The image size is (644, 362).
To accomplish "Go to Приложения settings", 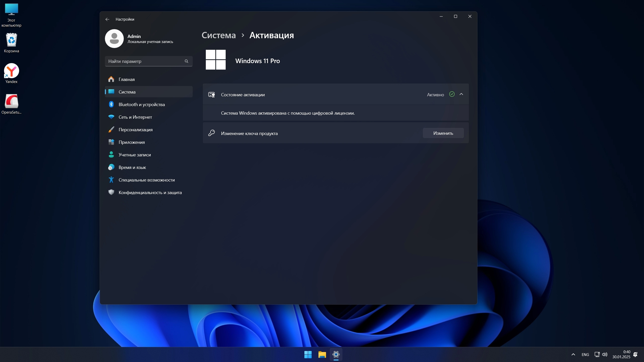I will coord(132,142).
